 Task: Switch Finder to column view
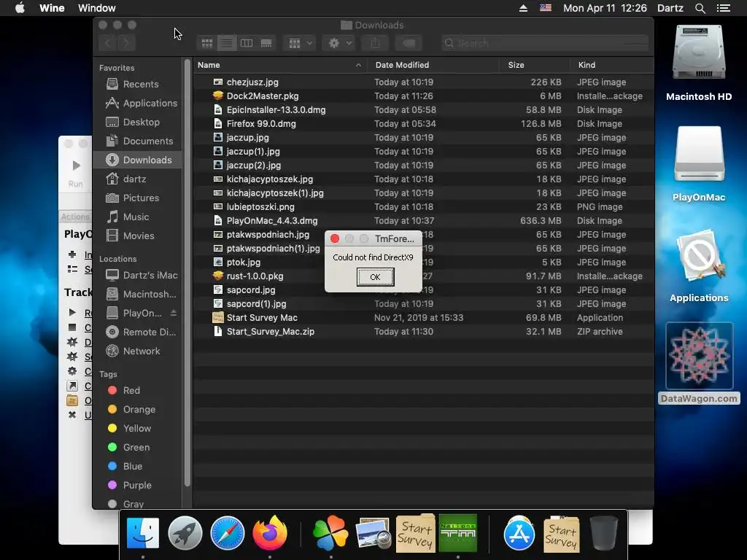coord(247,43)
